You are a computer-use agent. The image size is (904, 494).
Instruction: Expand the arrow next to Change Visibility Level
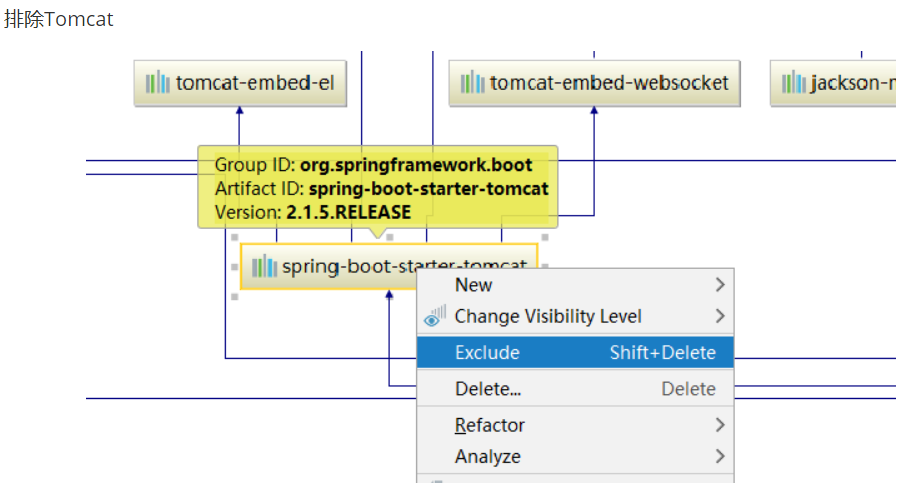click(x=720, y=316)
